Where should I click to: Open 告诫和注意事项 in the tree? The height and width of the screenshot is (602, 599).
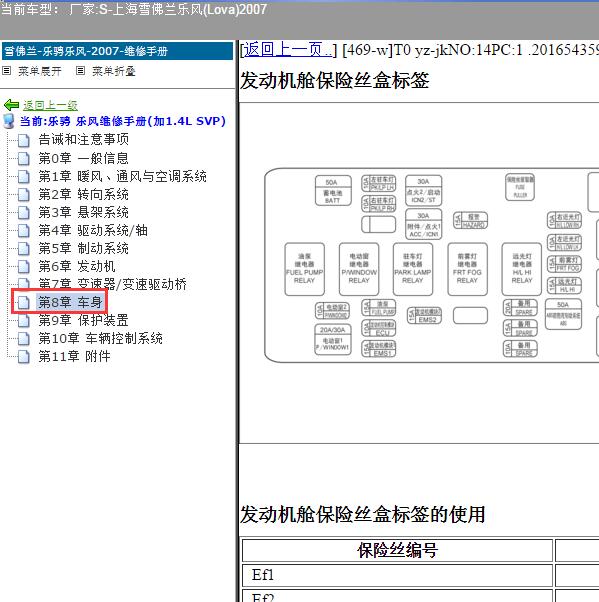coord(83,139)
